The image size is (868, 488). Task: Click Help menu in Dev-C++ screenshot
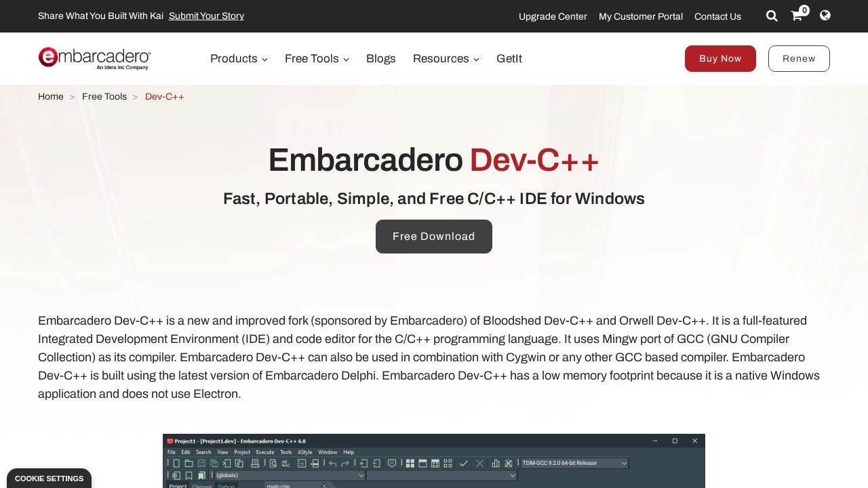click(x=349, y=452)
